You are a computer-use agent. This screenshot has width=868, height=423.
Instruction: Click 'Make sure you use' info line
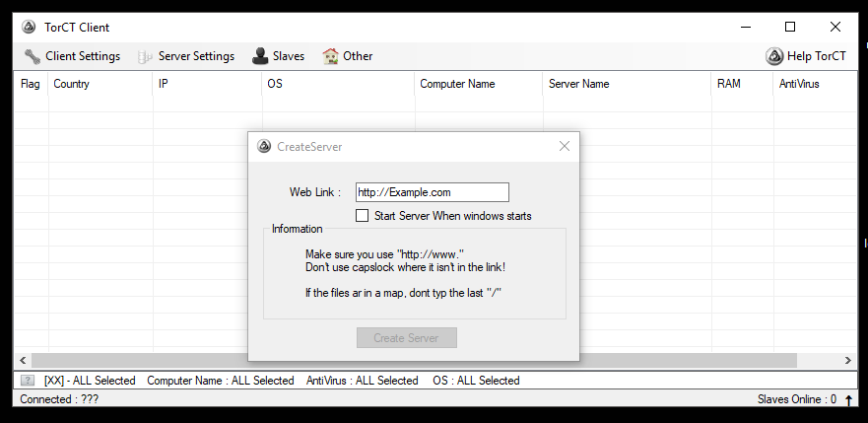(384, 254)
